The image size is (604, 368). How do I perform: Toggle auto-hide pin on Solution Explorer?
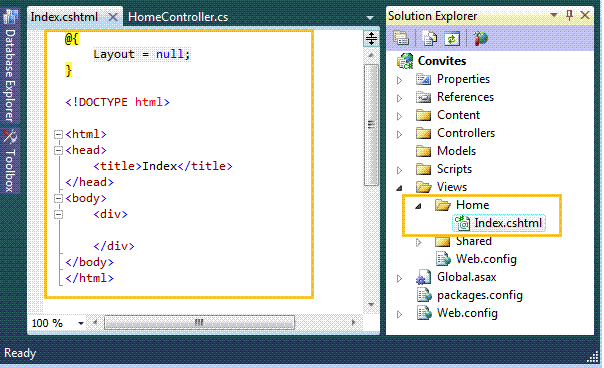[x=569, y=15]
